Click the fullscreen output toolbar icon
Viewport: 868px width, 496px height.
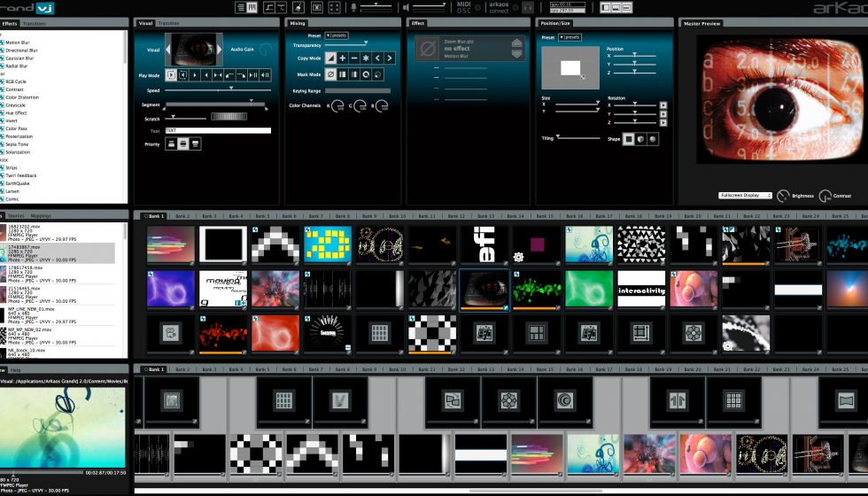[335, 7]
